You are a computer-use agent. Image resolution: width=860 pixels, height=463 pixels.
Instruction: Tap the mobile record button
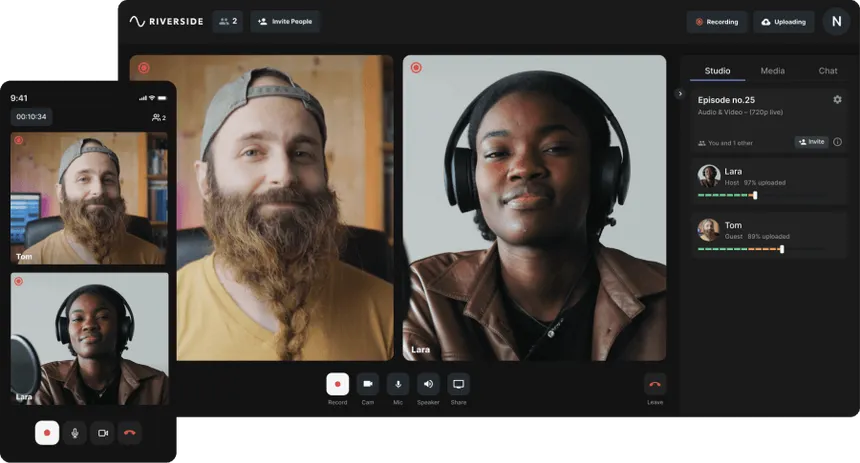click(47, 433)
